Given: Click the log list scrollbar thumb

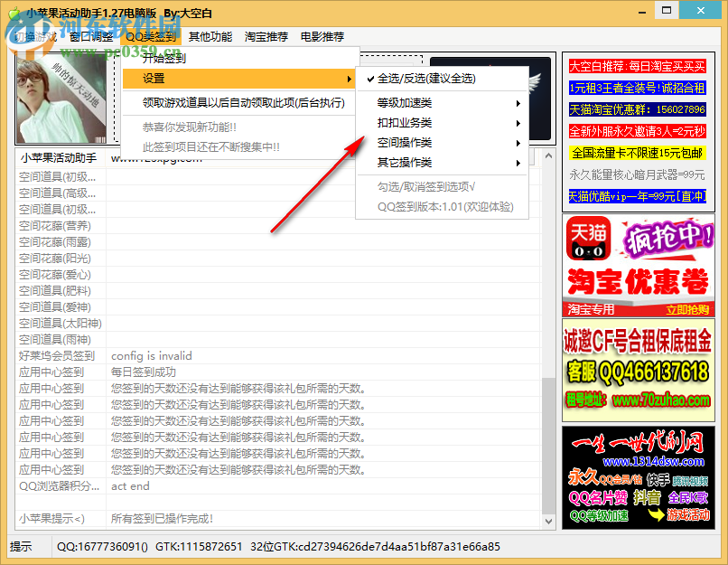Looking at the screenshot, I should coord(548,445).
